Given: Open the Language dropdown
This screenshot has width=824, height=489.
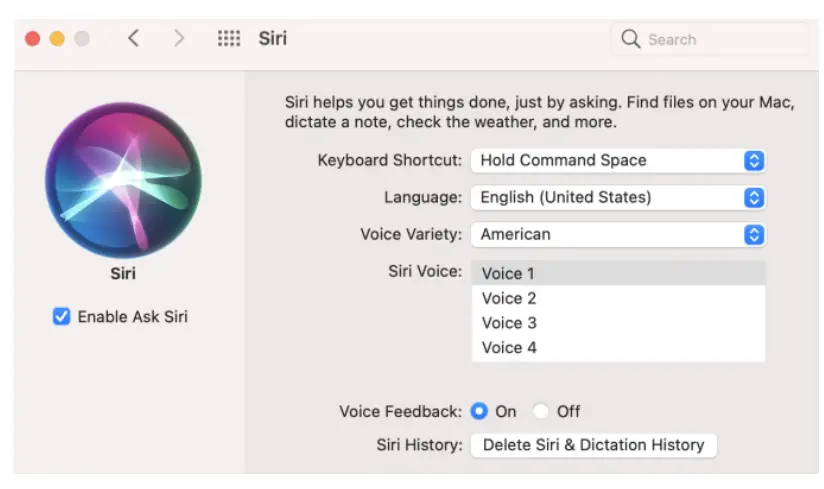Looking at the screenshot, I should 618,197.
